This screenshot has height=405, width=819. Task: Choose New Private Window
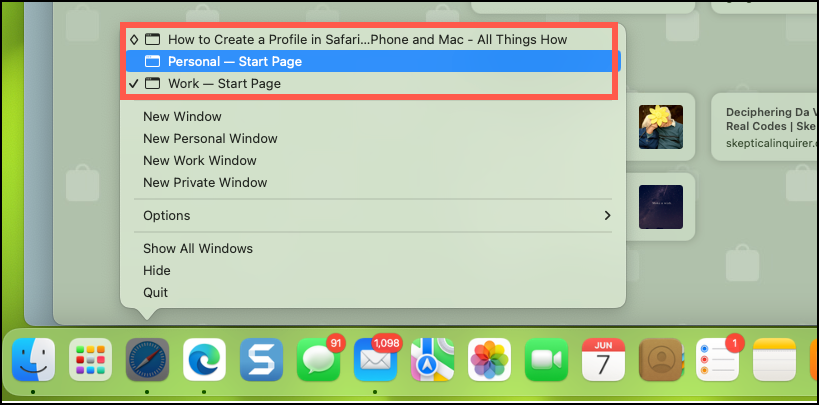click(x=373, y=182)
